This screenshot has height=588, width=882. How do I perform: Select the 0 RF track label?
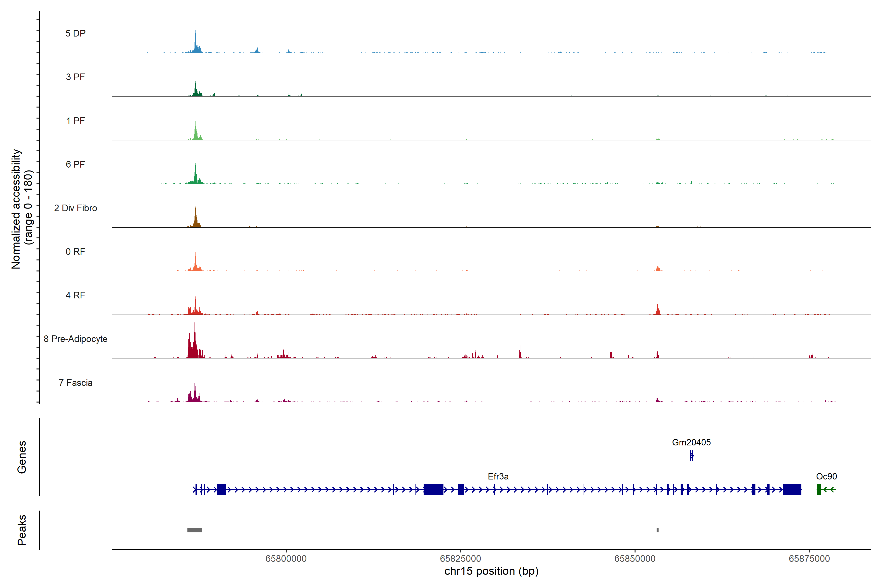coord(75,252)
